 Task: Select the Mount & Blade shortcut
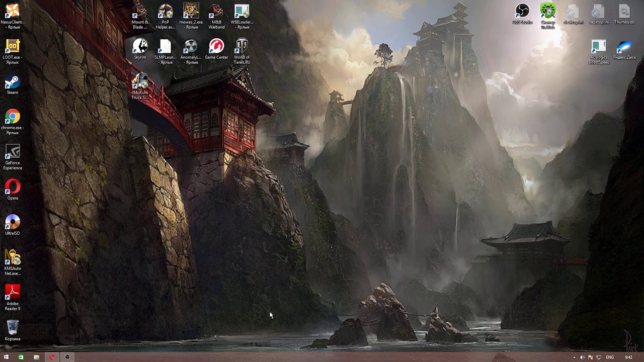click(140, 16)
